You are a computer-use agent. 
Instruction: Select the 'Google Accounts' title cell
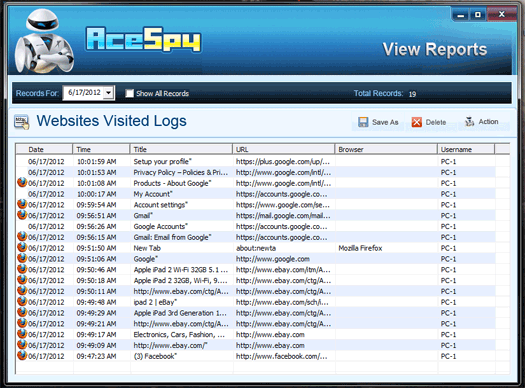pyautogui.click(x=160, y=226)
